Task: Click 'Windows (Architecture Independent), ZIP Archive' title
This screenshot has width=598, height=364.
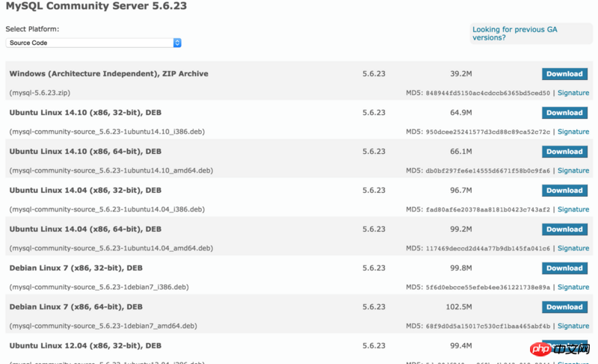Action: (x=108, y=73)
